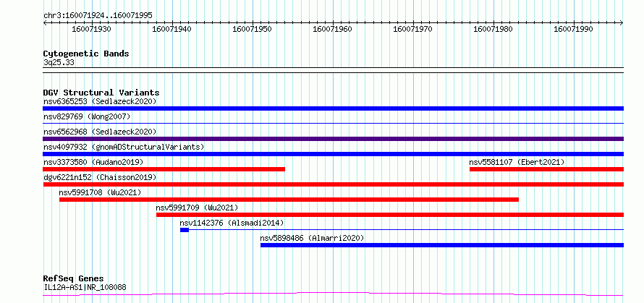
Task: Open dgv6221n152 (Chaisson2019) variant label
Action: pos(100,177)
